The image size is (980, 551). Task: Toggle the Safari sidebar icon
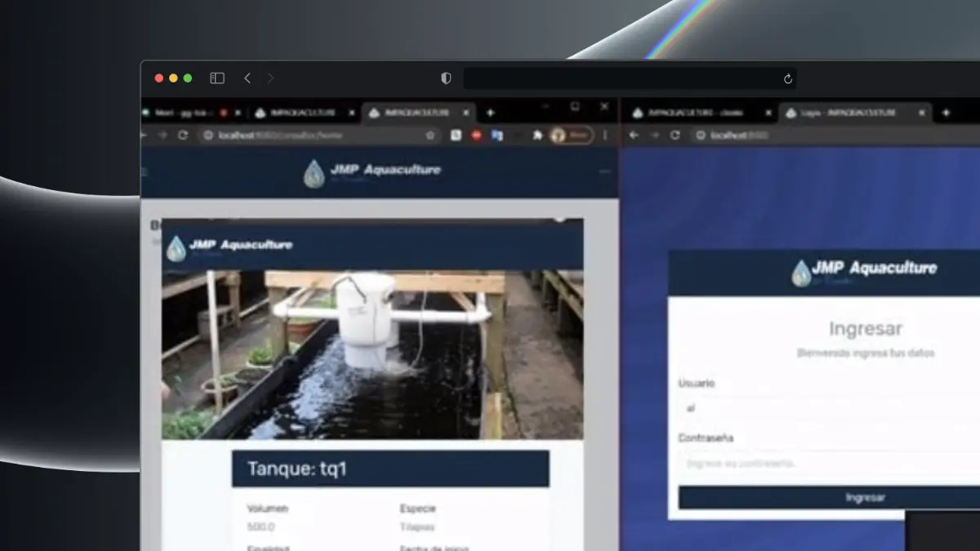tap(217, 78)
